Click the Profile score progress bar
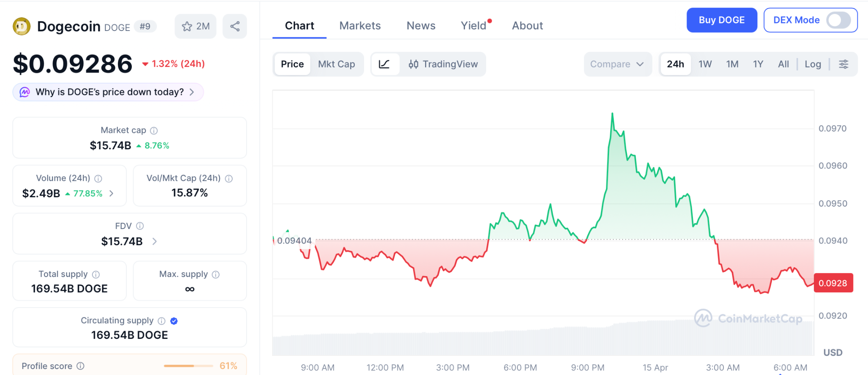The image size is (868, 375). click(x=188, y=366)
